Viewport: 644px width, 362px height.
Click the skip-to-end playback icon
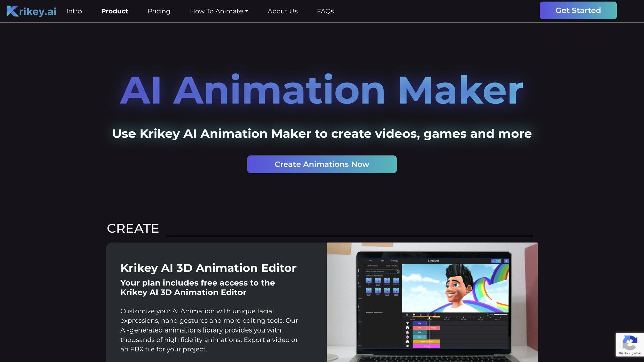(x=421, y=315)
